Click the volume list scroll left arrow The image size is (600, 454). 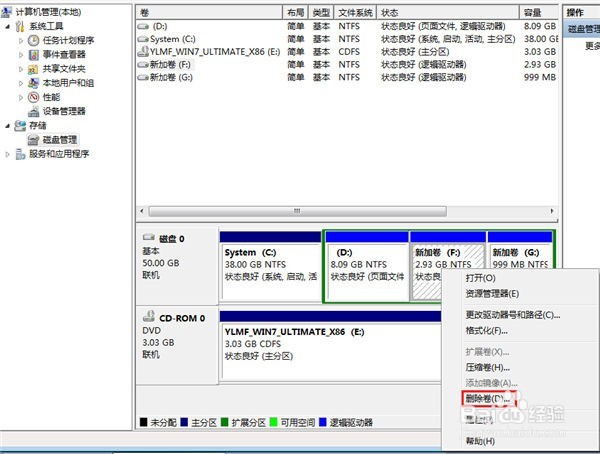tap(142, 211)
